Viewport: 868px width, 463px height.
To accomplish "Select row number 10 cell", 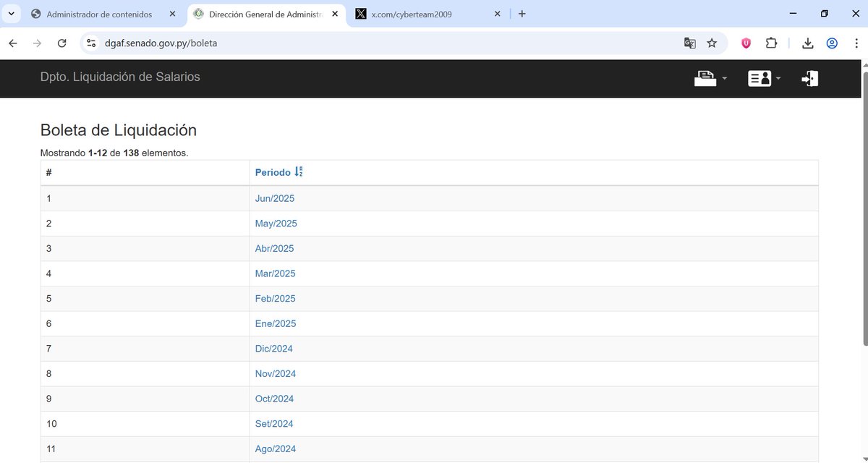I will (145, 424).
